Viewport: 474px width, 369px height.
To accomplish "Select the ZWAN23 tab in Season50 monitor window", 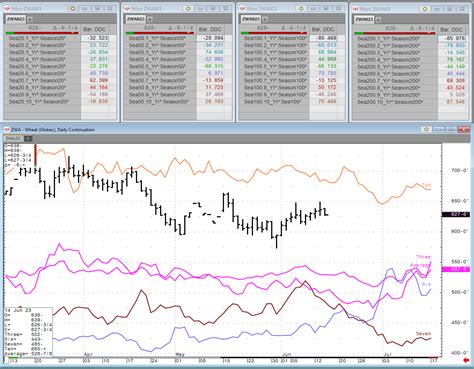I will (136, 19).
